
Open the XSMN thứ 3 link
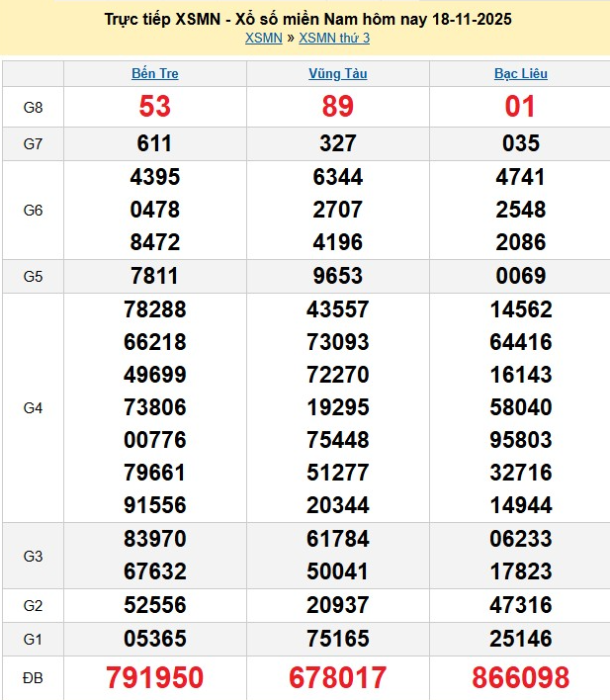pyautogui.click(x=334, y=39)
